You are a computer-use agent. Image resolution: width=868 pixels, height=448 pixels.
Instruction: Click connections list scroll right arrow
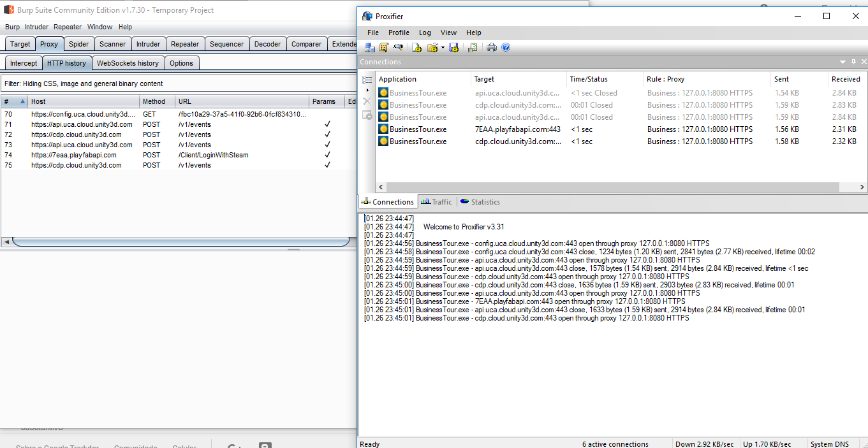click(x=862, y=187)
